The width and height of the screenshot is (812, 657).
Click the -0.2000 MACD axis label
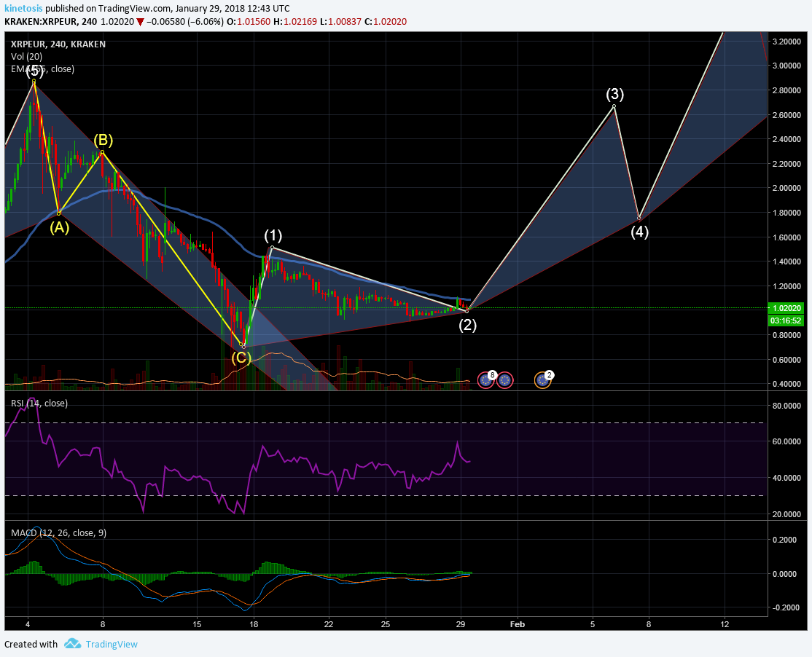pos(784,607)
